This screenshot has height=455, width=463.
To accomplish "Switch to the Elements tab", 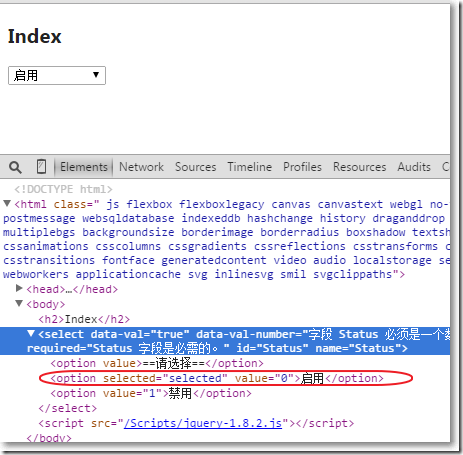I will coord(84,167).
